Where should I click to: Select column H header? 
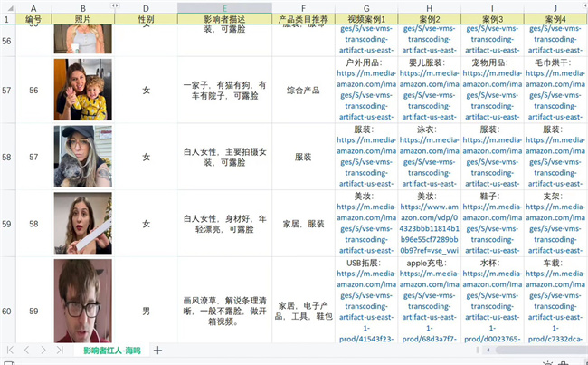click(x=430, y=8)
